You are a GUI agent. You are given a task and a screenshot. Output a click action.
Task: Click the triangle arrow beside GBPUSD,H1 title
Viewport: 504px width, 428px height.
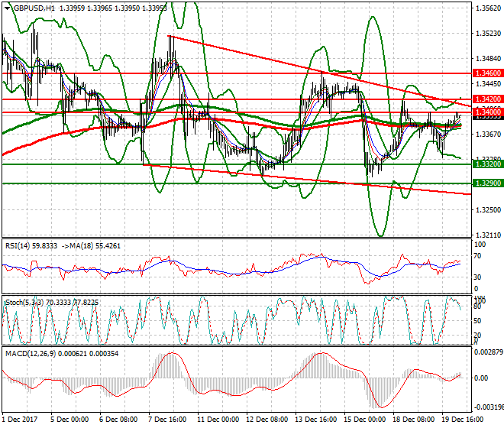(x=7, y=8)
